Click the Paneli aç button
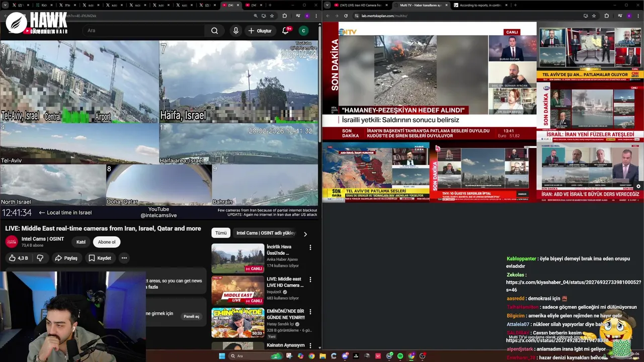Screen dimensions: 644x362 point(191,316)
